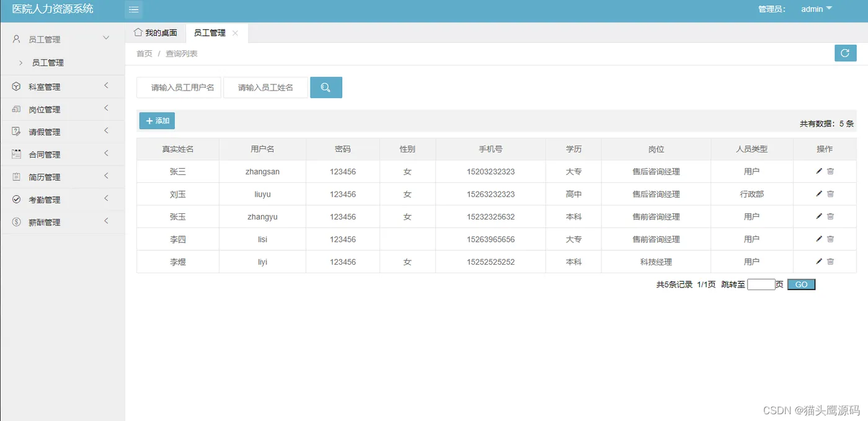The width and height of the screenshot is (868, 421).
Task: Click the username cell zhangsan
Action: click(262, 172)
